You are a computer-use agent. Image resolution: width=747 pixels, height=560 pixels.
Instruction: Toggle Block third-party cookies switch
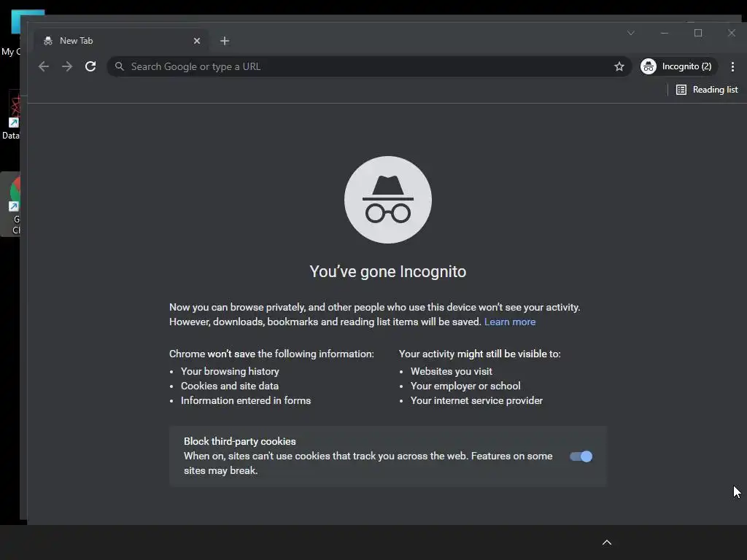coord(581,456)
